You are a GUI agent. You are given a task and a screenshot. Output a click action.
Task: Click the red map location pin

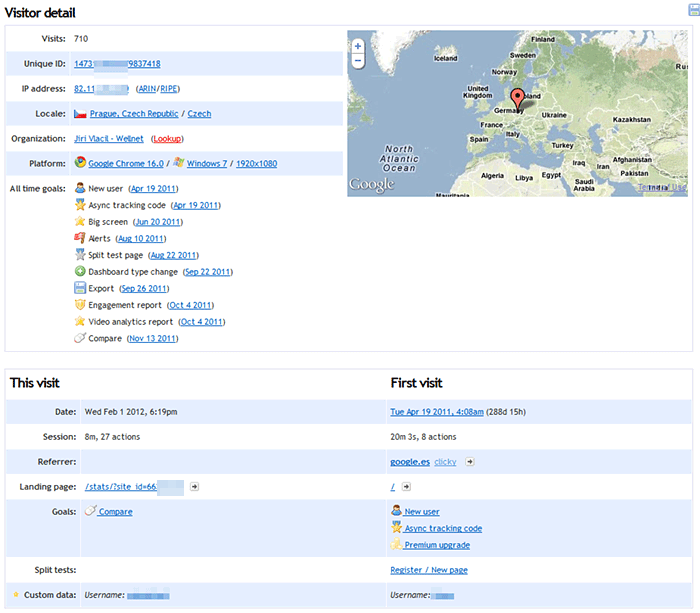click(x=517, y=98)
